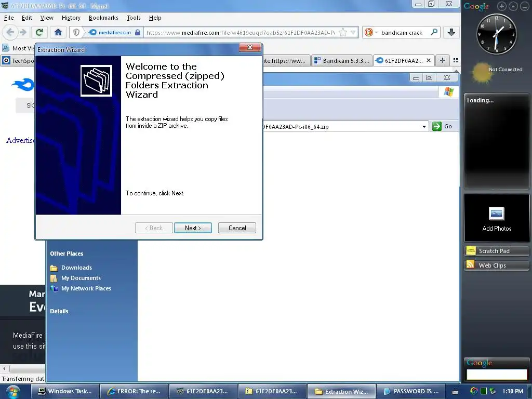Viewport: 532px width, 399px height.
Task: Open the Most Visited bookmarks item
Action: pos(18,48)
